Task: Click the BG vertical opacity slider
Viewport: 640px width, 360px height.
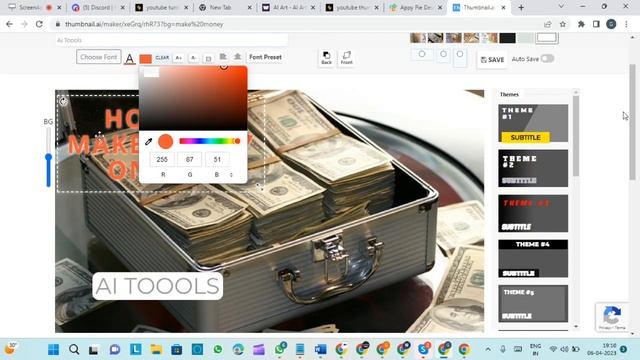Action: pyautogui.click(x=49, y=157)
